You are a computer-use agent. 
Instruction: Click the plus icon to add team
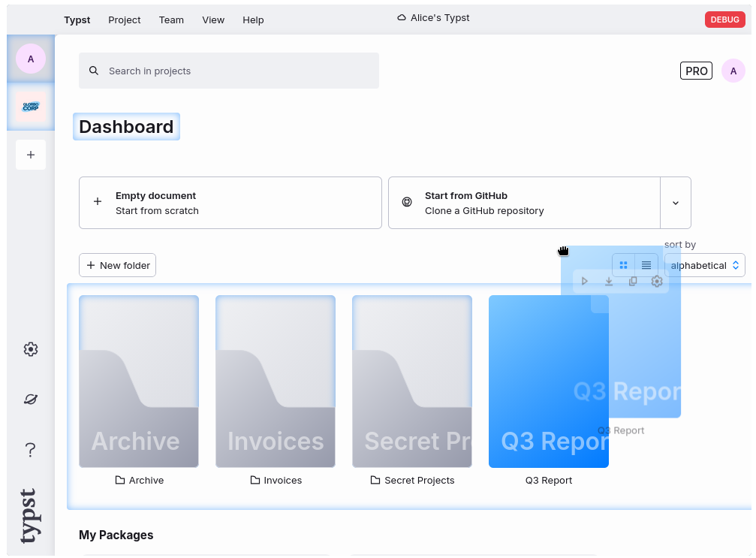(x=31, y=155)
